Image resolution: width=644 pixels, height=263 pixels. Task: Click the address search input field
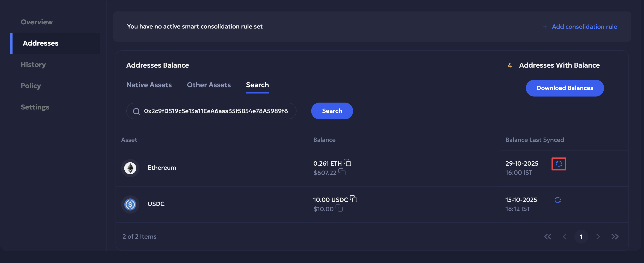point(216,111)
